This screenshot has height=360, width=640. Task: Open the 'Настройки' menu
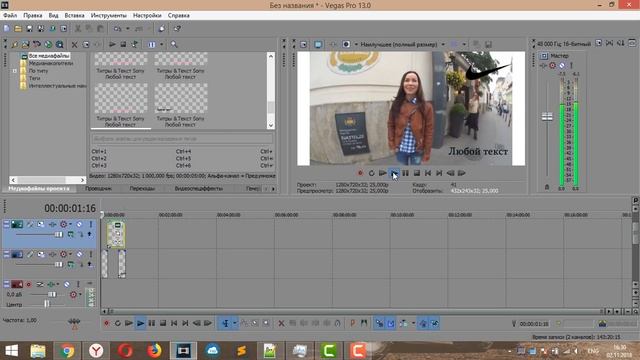(x=147, y=16)
